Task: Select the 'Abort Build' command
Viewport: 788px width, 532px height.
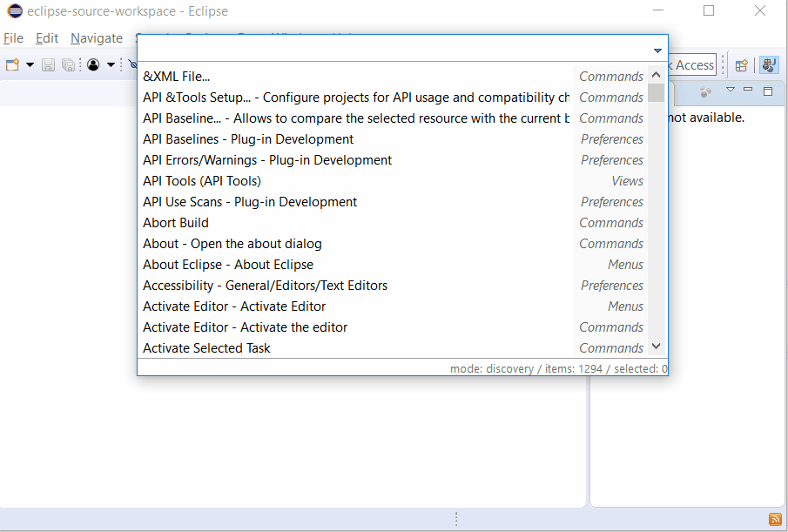Action: click(x=394, y=223)
